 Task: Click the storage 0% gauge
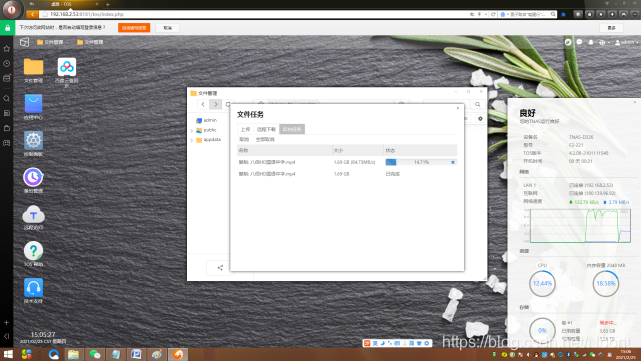tap(542, 330)
